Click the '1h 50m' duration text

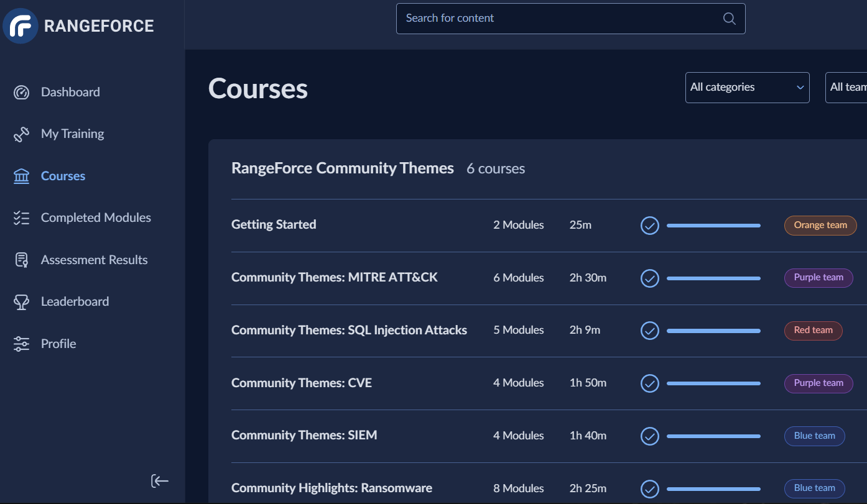[588, 383]
